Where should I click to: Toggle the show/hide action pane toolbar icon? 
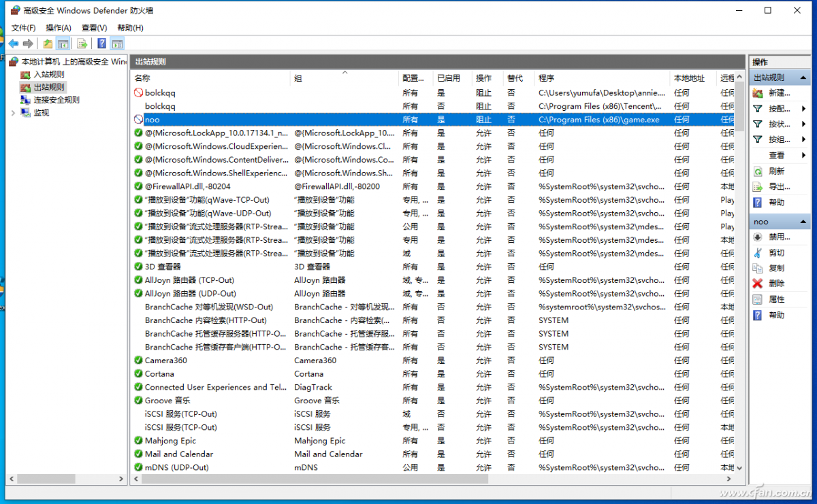(117, 44)
